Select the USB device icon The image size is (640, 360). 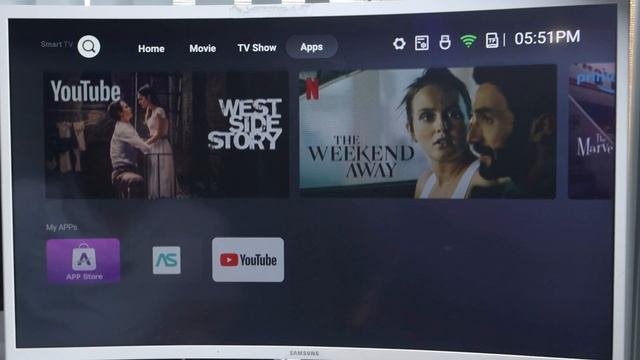(445, 42)
